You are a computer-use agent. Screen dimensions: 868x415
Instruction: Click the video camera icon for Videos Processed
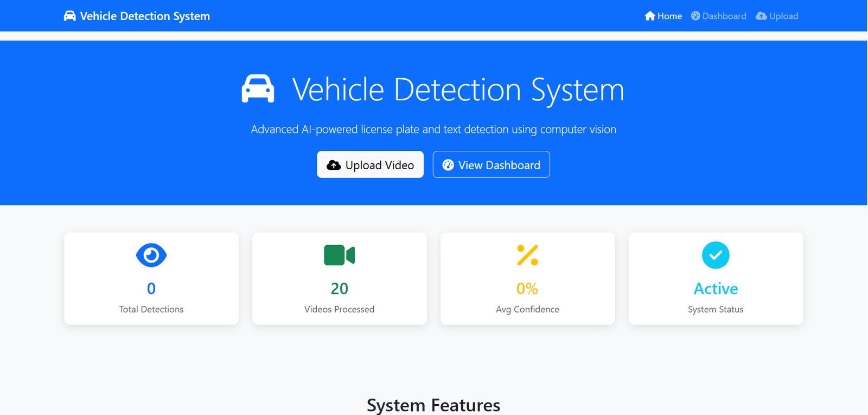[340, 255]
